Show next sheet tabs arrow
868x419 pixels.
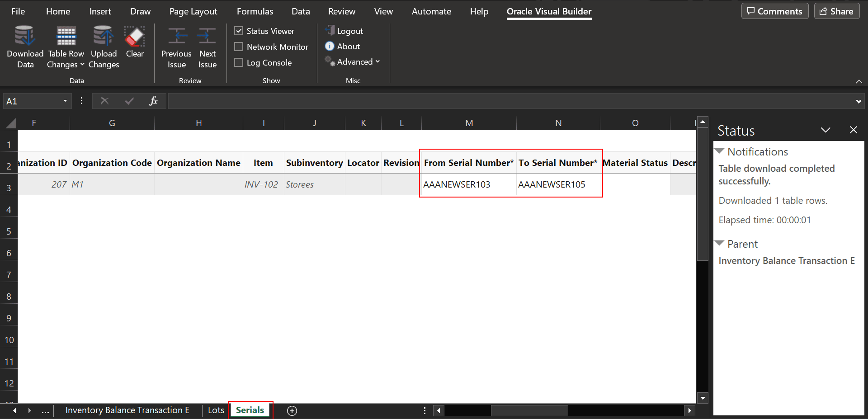click(x=30, y=410)
